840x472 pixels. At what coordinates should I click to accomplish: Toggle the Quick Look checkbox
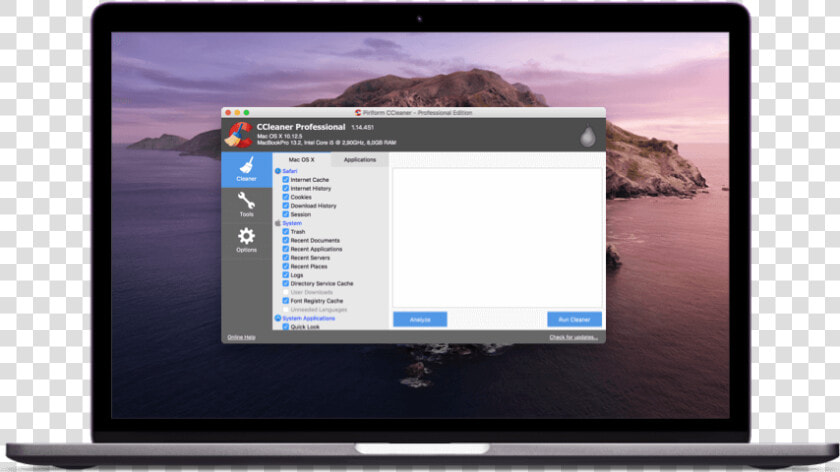point(286,326)
